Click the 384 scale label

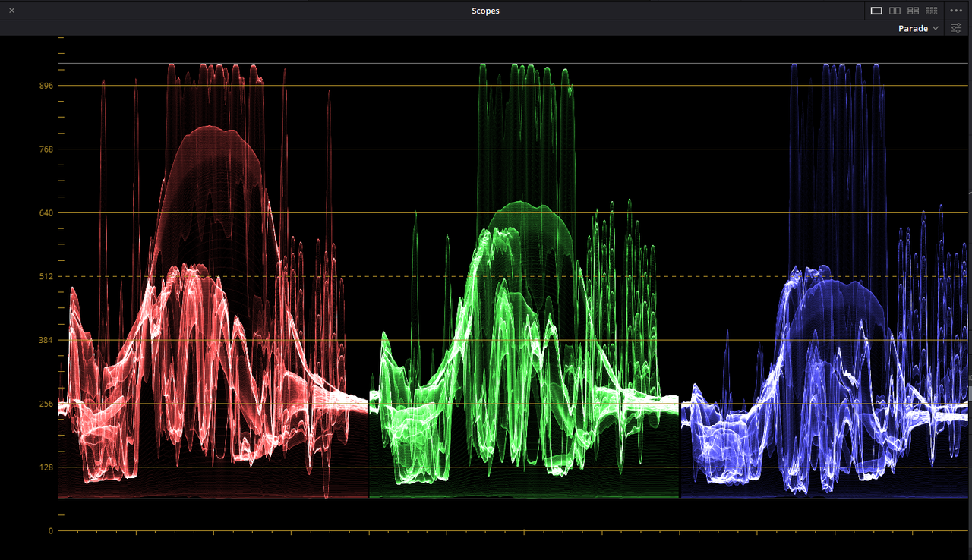pyautogui.click(x=46, y=340)
